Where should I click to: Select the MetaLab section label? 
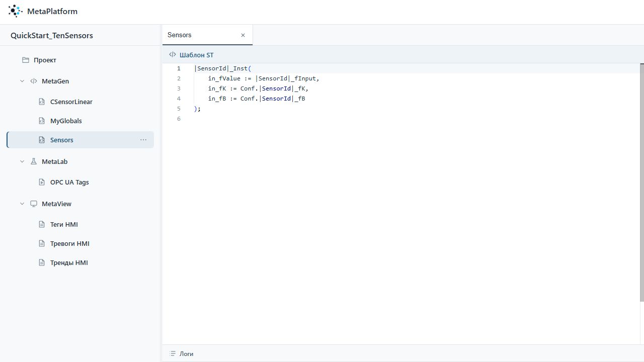pos(54,161)
